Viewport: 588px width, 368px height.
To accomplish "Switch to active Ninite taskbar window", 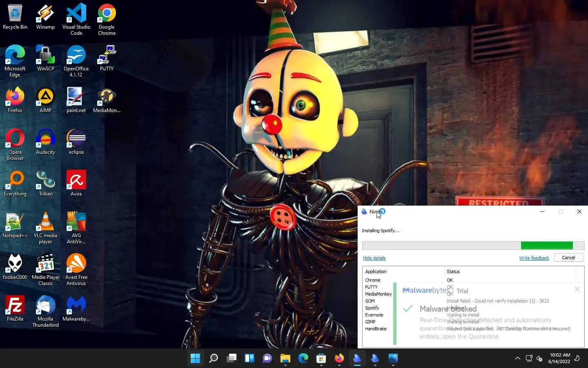I will pos(357,358).
